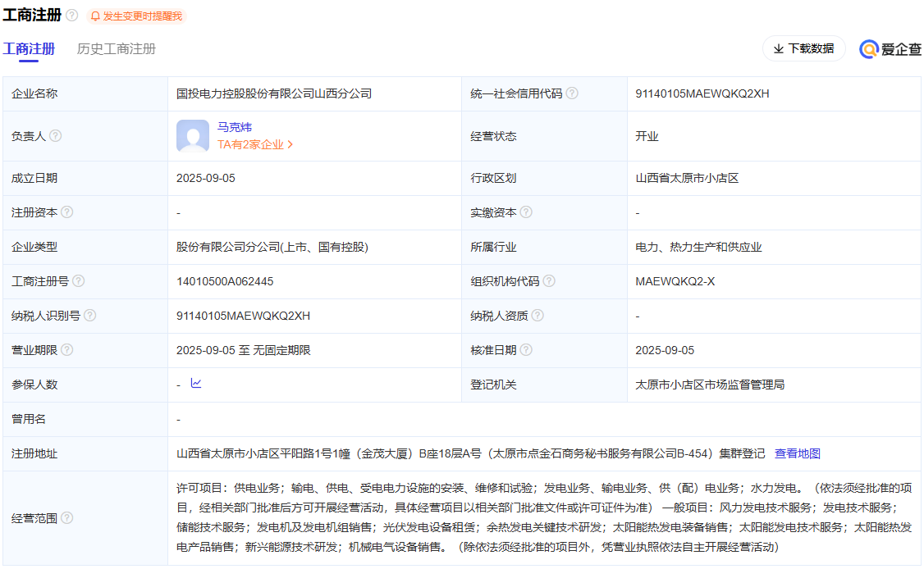Viewport: 924px width, 569px height.
Task: Click the 爱企查 logo
Action: [890, 49]
